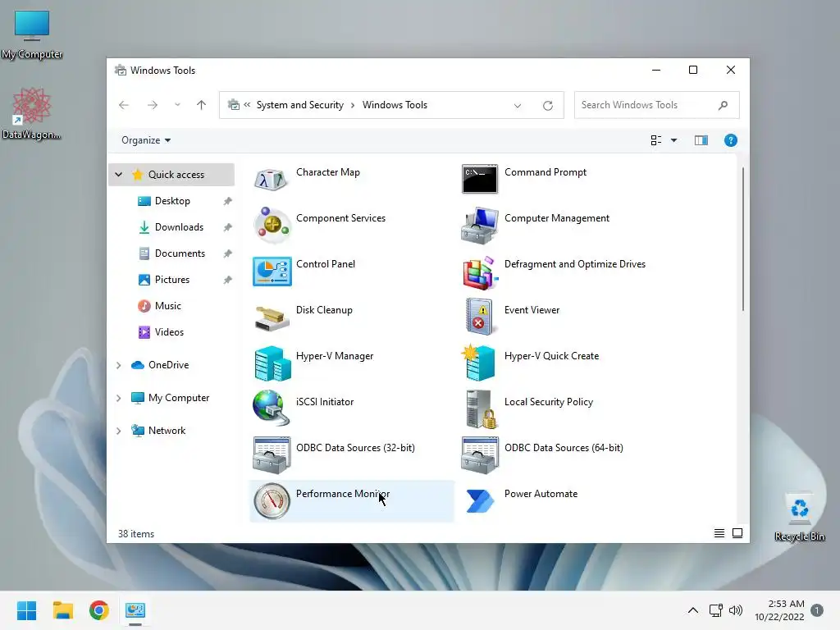
Task: Click the Back navigation arrow
Action: 124,105
